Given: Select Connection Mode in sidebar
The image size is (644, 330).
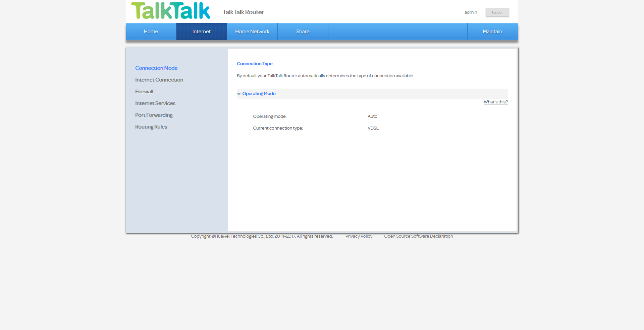Looking at the screenshot, I should click(156, 68).
